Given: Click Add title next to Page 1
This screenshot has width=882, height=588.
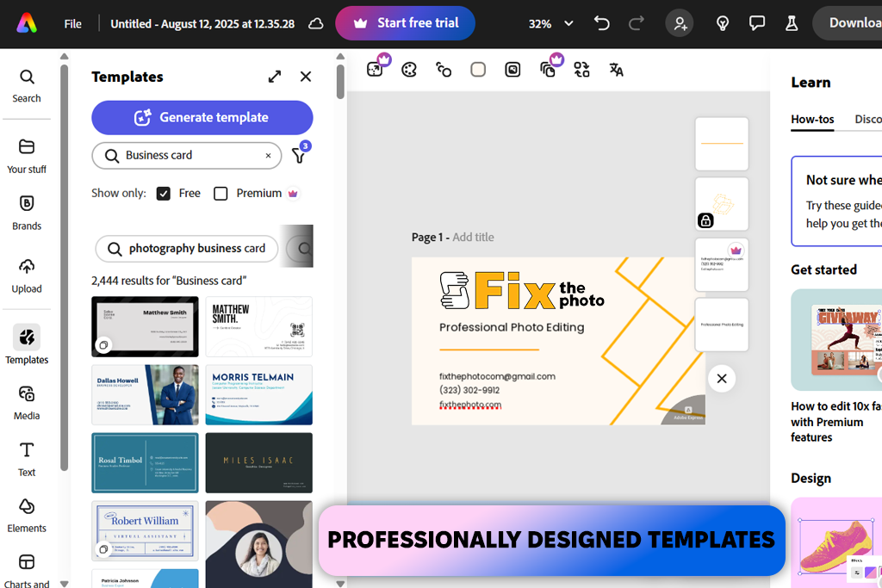Looking at the screenshot, I should coord(473,238).
